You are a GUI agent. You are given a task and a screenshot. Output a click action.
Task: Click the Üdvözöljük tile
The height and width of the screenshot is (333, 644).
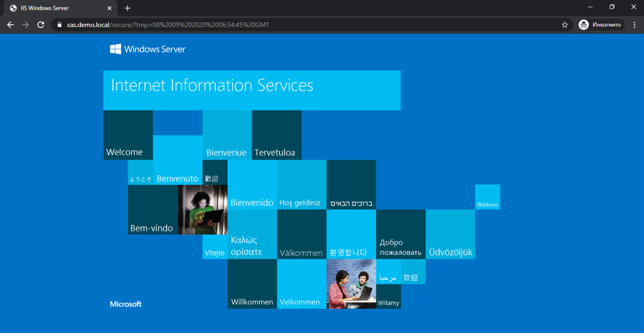click(x=451, y=234)
